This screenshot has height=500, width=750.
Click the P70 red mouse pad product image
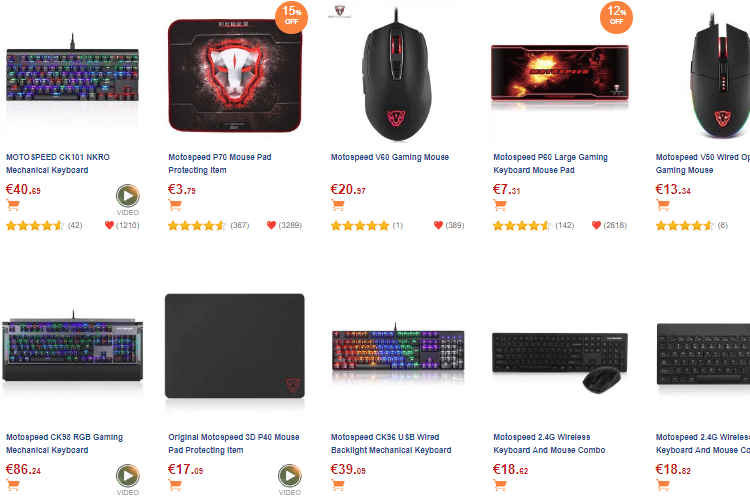coord(235,76)
